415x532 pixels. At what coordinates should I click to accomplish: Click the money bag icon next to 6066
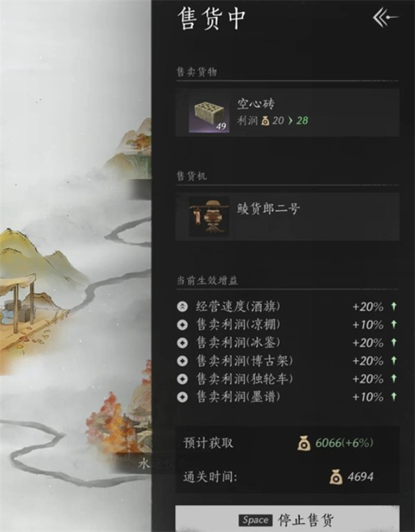point(304,443)
